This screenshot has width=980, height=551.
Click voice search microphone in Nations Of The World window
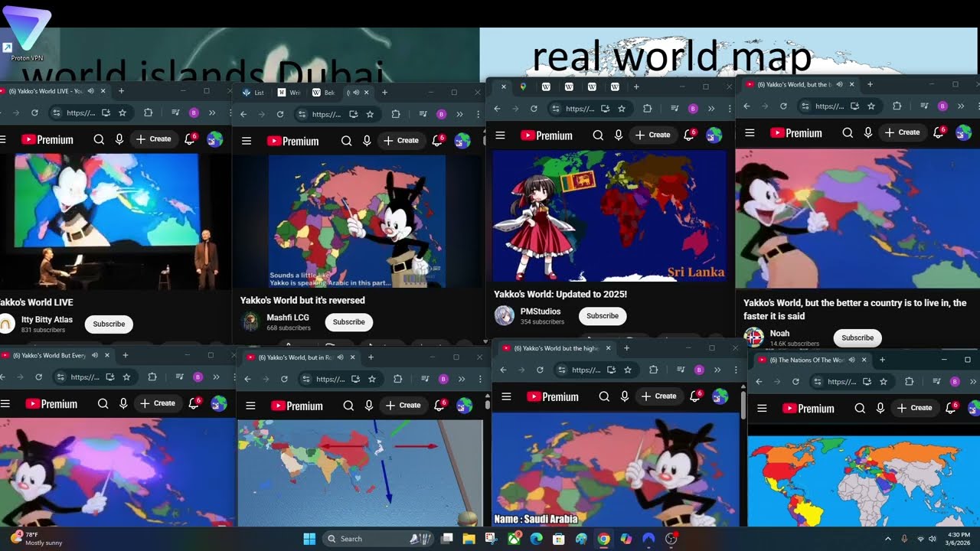coord(880,408)
